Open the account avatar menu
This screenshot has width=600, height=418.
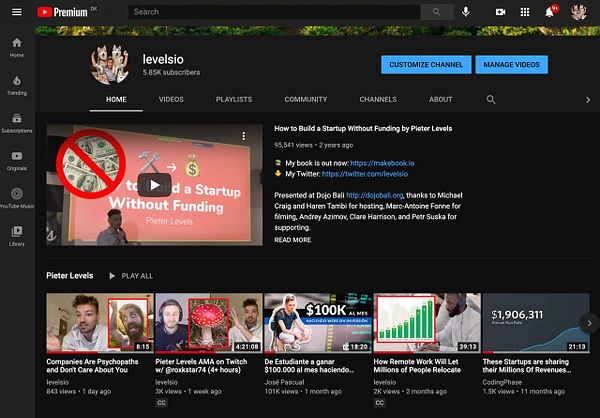(x=579, y=12)
